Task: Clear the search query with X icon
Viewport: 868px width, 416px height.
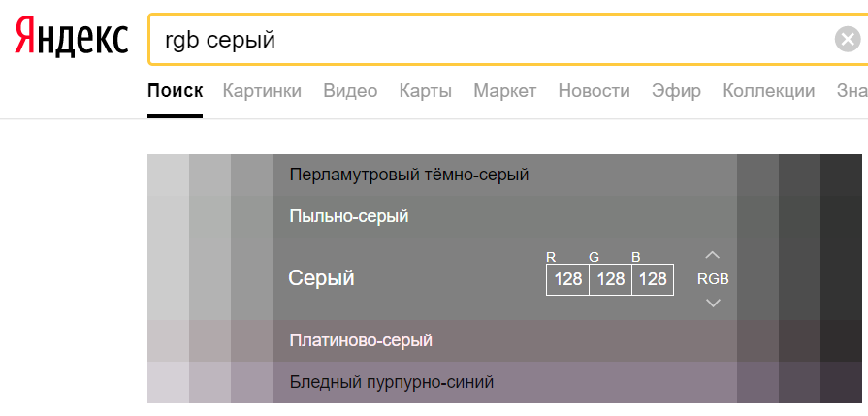Action: click(847, 40)
